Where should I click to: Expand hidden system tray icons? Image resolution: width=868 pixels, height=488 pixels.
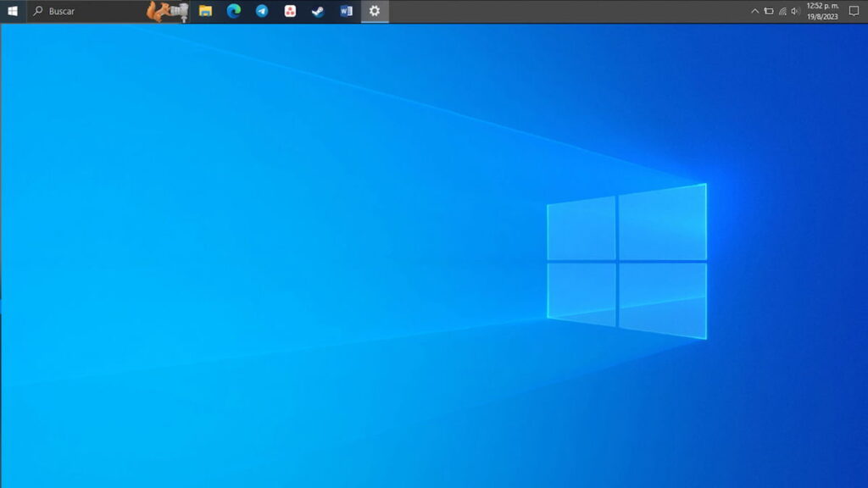pos(755,11)
